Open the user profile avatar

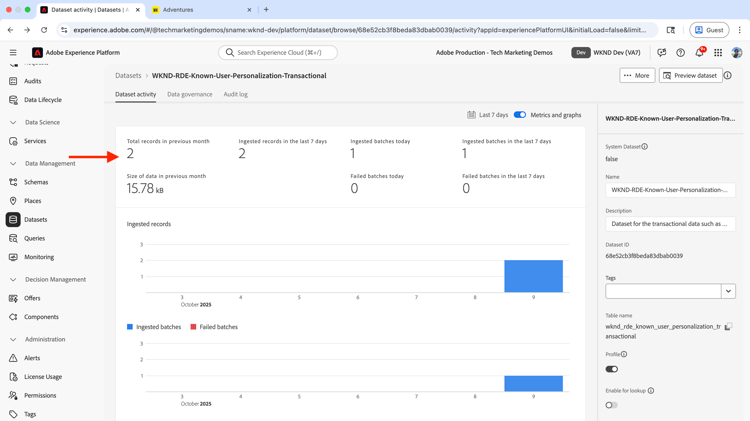(737, 53)
